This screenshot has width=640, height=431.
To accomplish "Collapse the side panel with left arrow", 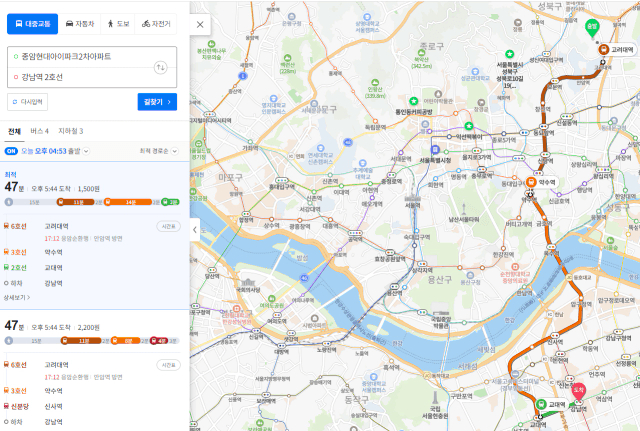I will 195,230.
